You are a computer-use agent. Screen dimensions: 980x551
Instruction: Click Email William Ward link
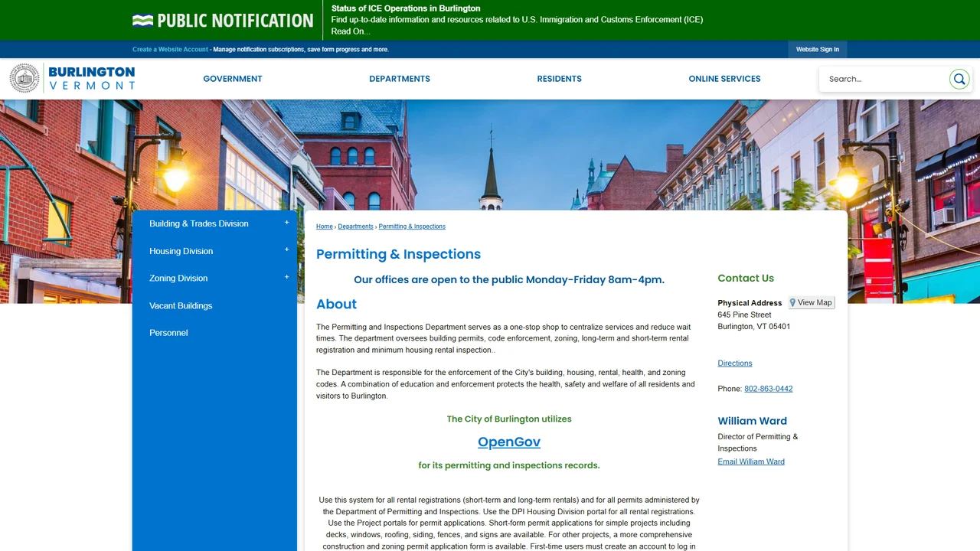751,461
